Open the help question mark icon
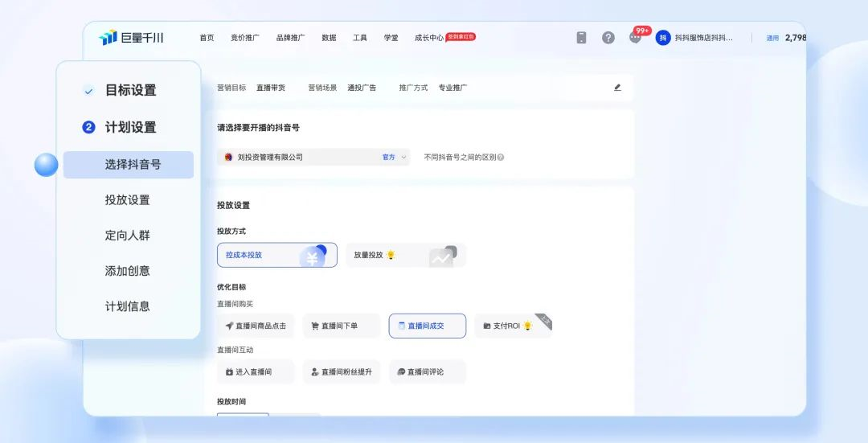The width and height of the screenshot is (868, 443). click(608, 38)
